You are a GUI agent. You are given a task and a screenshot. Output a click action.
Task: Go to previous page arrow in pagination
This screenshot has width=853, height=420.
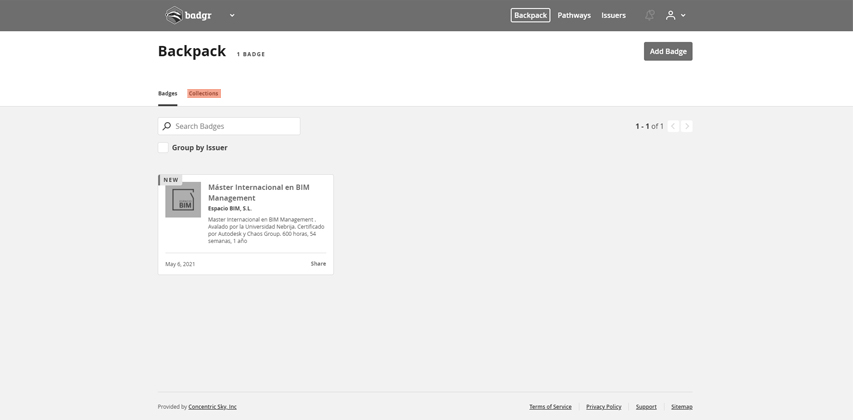tap(673, 126)
